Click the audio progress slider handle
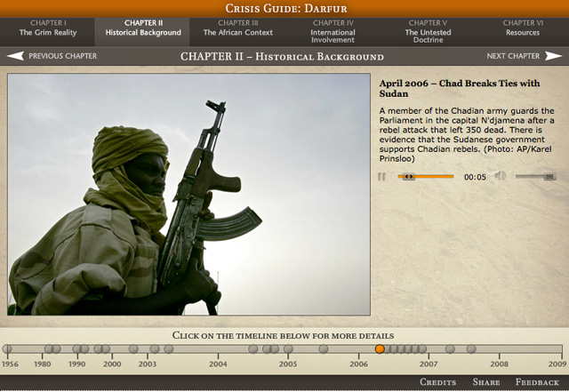569x392 pixels. tap(408, 177)
